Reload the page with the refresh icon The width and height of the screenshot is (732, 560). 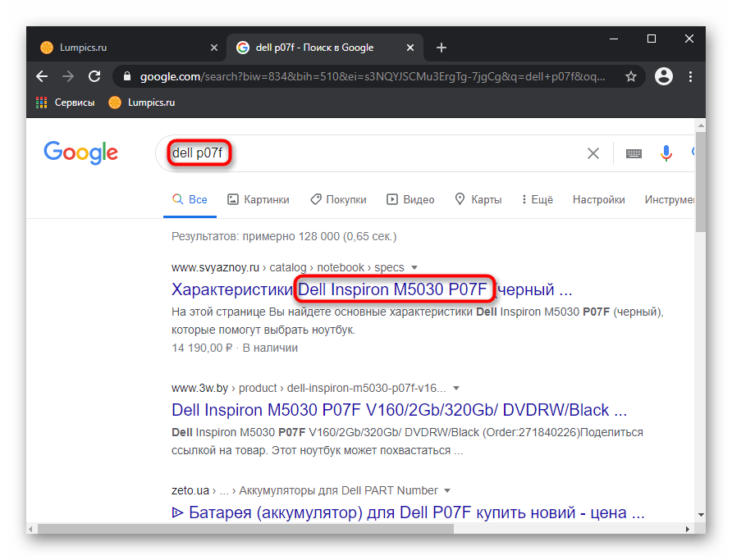pos(94,76)
